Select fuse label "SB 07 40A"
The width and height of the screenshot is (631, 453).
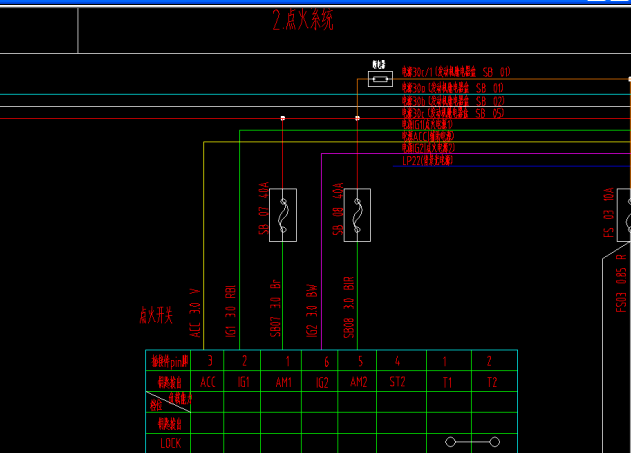pos(263,208)
